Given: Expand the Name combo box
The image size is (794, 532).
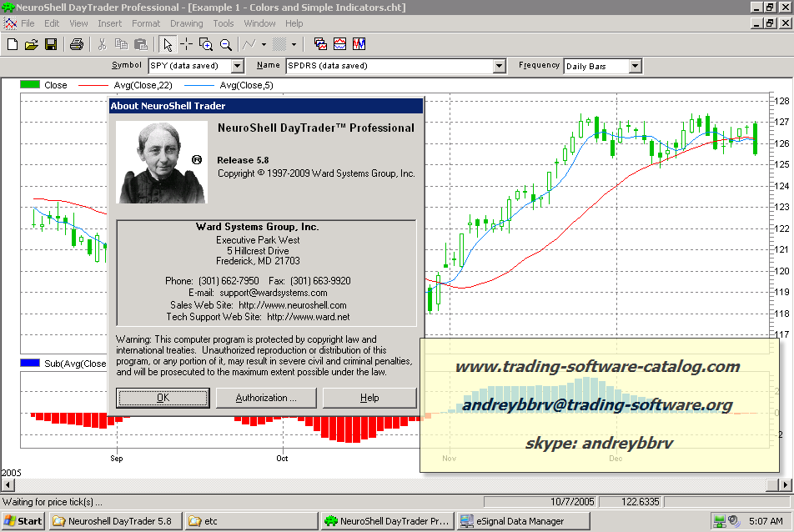Looking at the screenshot, I should point(499,66).
